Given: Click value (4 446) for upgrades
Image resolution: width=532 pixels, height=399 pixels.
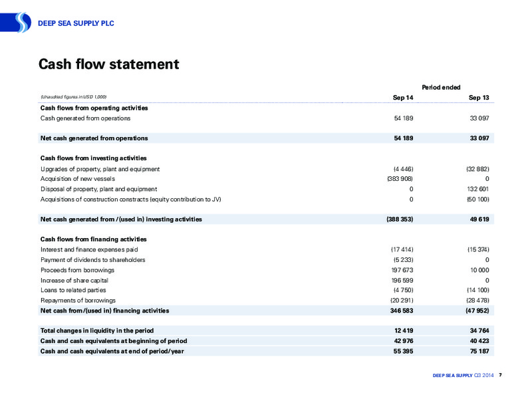Looking at the screenshot, I should 404,169.
